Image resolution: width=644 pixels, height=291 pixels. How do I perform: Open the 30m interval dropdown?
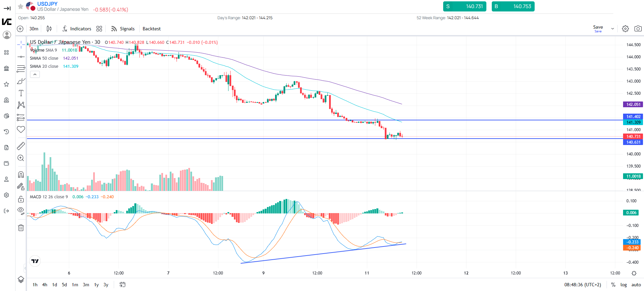pos(34,29)
